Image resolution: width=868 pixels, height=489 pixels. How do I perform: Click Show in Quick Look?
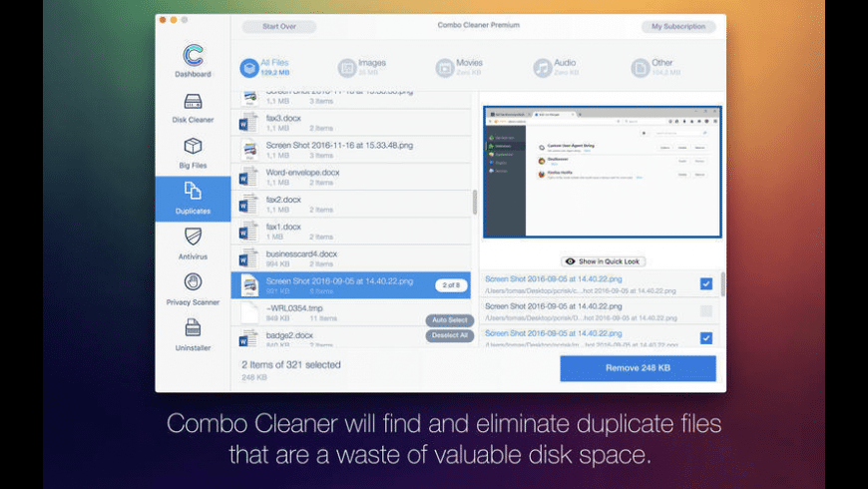tap(603, 261)
